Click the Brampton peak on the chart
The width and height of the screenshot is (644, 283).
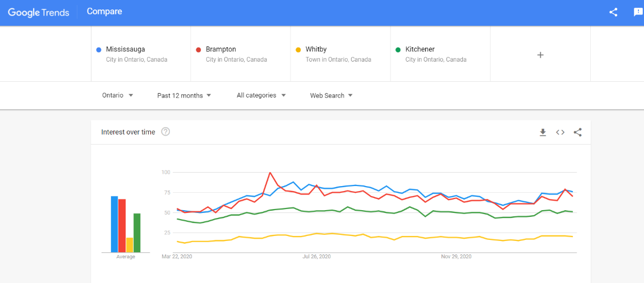coord(270,173)
